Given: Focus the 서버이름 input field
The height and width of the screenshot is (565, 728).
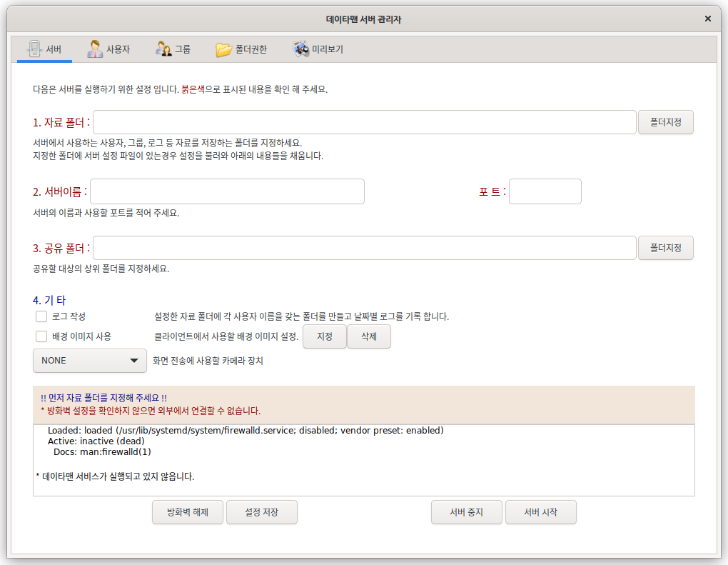Looking at the screenshot, I should (x=227, y=191).
